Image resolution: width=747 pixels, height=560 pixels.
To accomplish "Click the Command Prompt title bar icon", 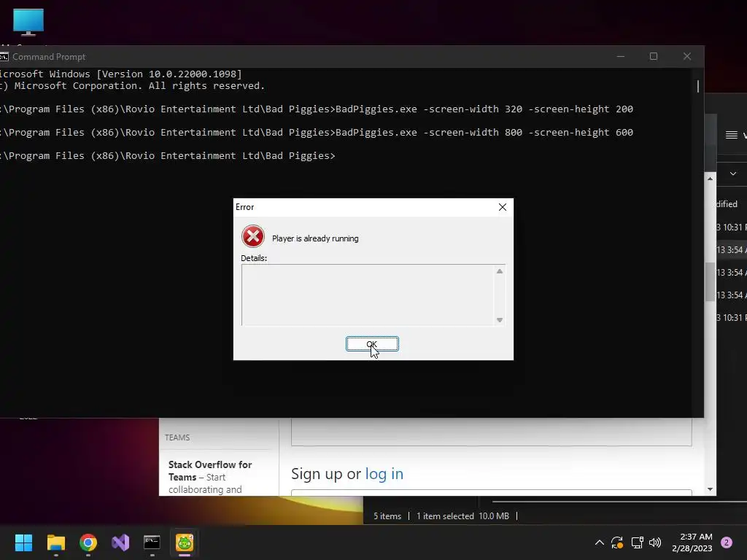I will [x=4, y=57].
